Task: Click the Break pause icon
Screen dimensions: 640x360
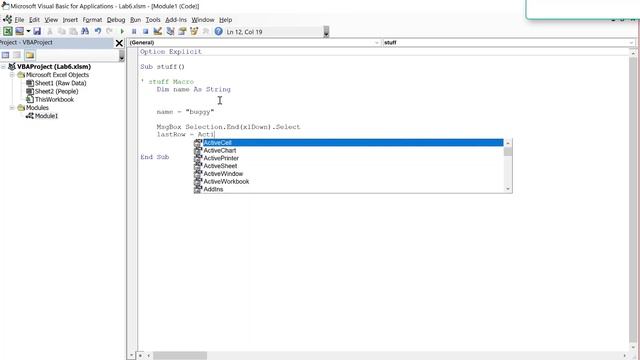Action: (x=134, y=31)
